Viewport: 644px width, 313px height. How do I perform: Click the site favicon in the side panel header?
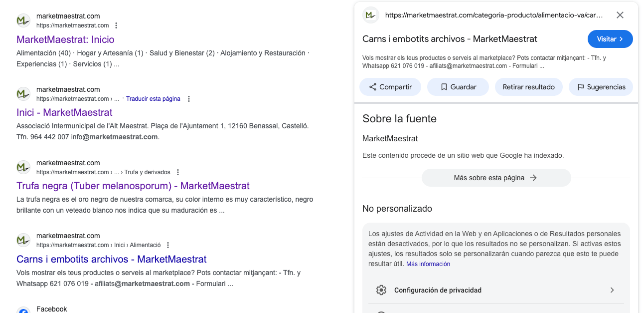370,15
